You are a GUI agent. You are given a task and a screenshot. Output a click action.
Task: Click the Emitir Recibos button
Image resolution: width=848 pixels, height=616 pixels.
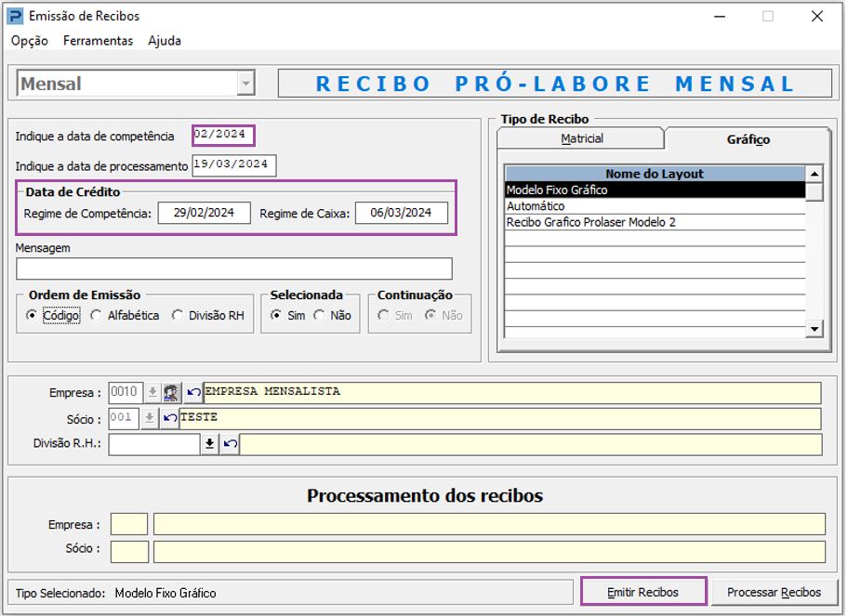643,591
